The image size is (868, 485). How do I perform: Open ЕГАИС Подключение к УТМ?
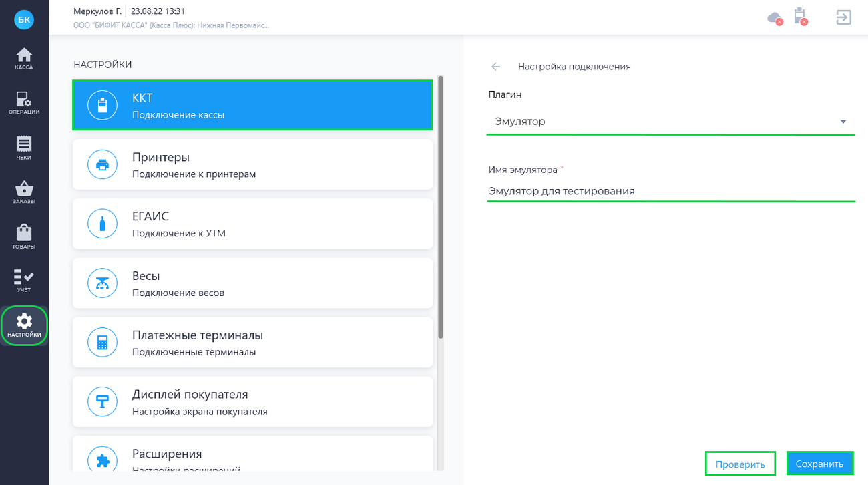[252, 224]
